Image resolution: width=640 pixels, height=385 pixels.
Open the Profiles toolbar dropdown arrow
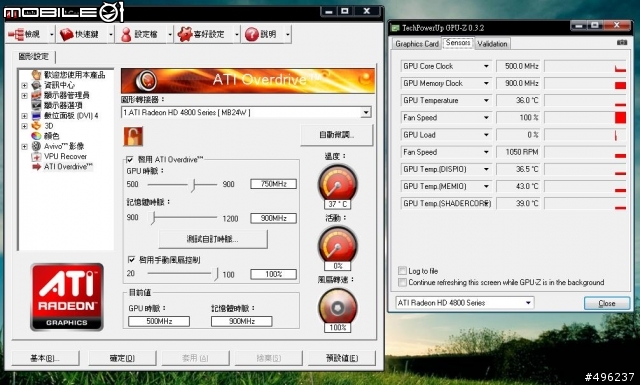click(170, 35)
